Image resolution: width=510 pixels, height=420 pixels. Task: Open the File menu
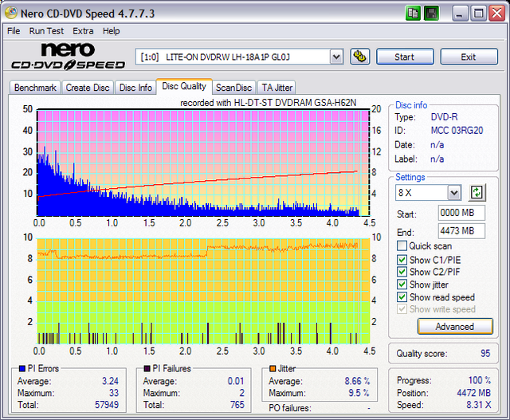coord(14,31)
